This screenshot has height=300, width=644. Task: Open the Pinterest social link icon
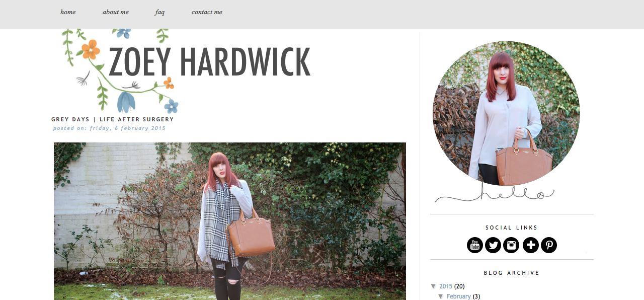pyautogui.click(x=549, y=245)
